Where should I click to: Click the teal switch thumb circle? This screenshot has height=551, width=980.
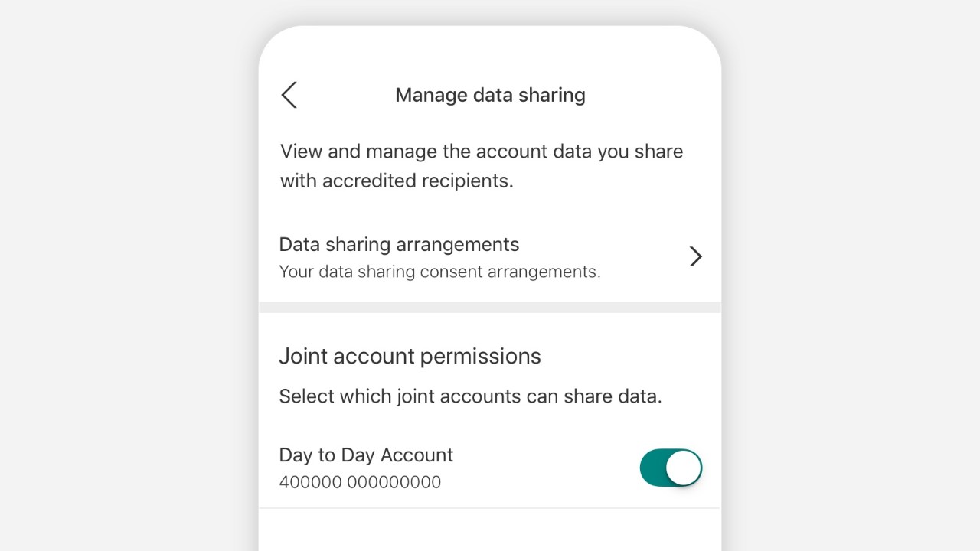point(684,468)
